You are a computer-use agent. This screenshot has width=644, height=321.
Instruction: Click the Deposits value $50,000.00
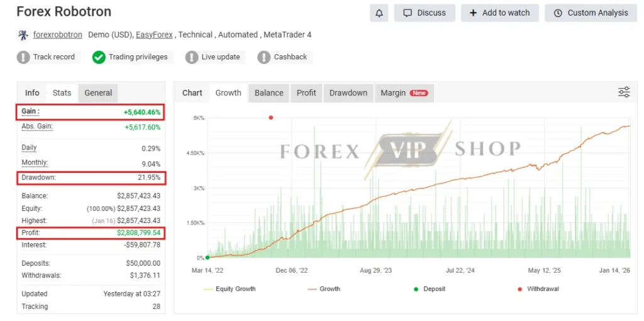tap(143, 263)
